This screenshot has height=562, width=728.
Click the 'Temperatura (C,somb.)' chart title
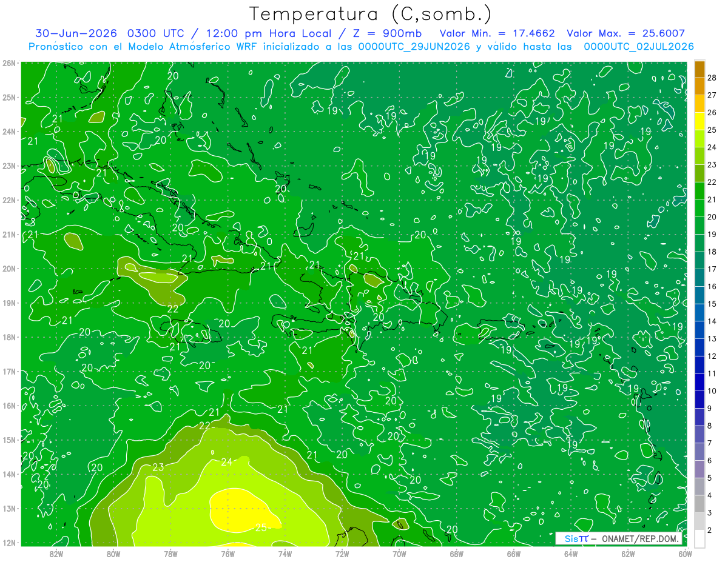pyautogui.click(x=371, y=14)
